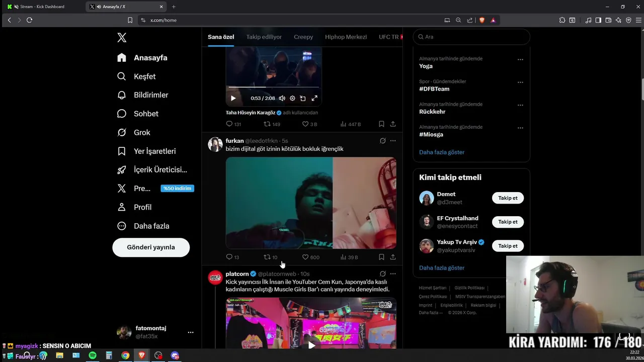Switch to UFC TR tab

pos(389,37)
